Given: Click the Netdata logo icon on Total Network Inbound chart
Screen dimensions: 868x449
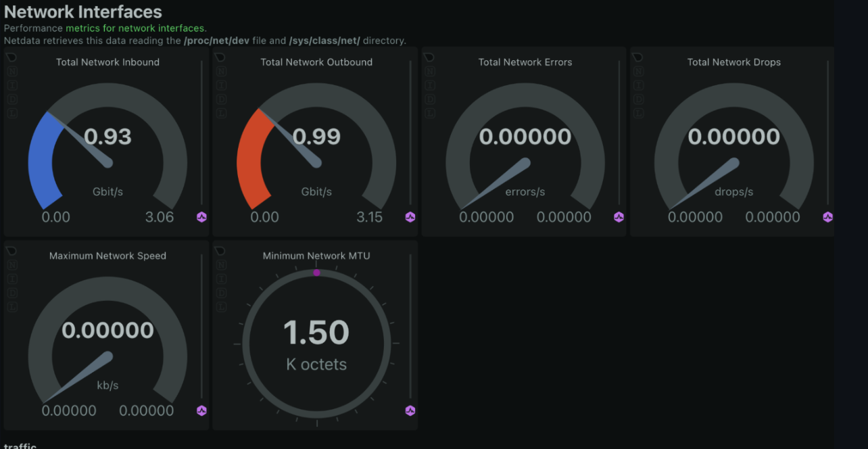Looking at the screenshot, I should pyautogui.click(x=11, y=57).
